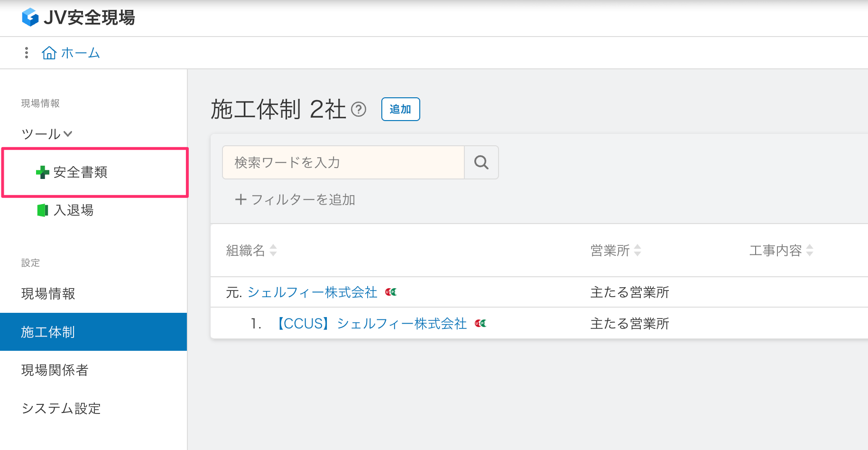
Task: Sort by 工事内容 column arrows
Action: 810,250
